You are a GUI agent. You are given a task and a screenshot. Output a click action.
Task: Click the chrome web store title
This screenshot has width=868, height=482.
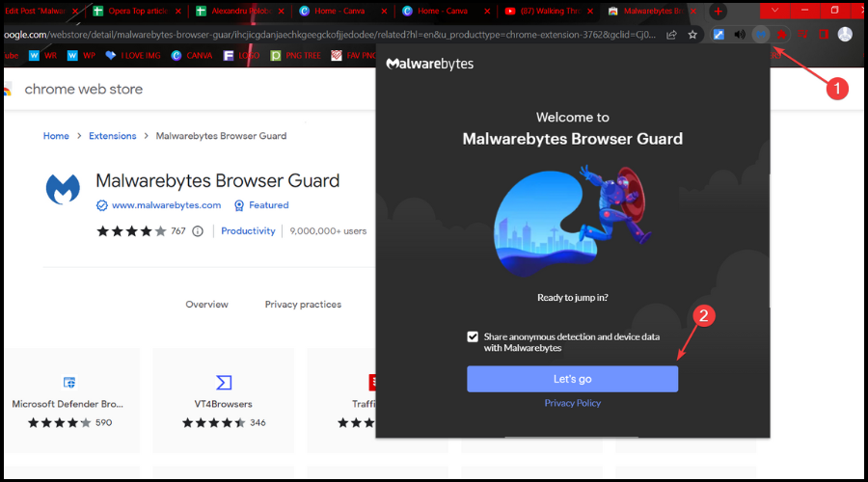(x=84, y=89)
